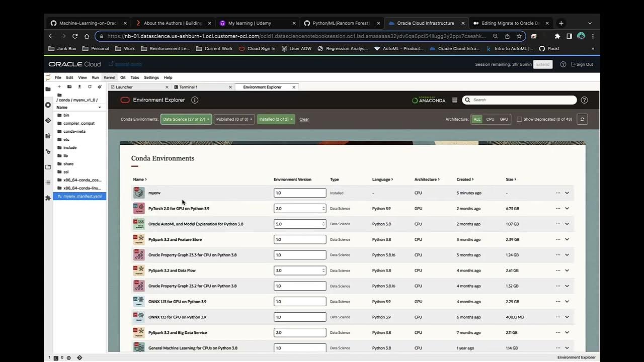The height and width of the screenshot is (362, 644).
Task: Click Sign Out
Action: coord(582,64)
